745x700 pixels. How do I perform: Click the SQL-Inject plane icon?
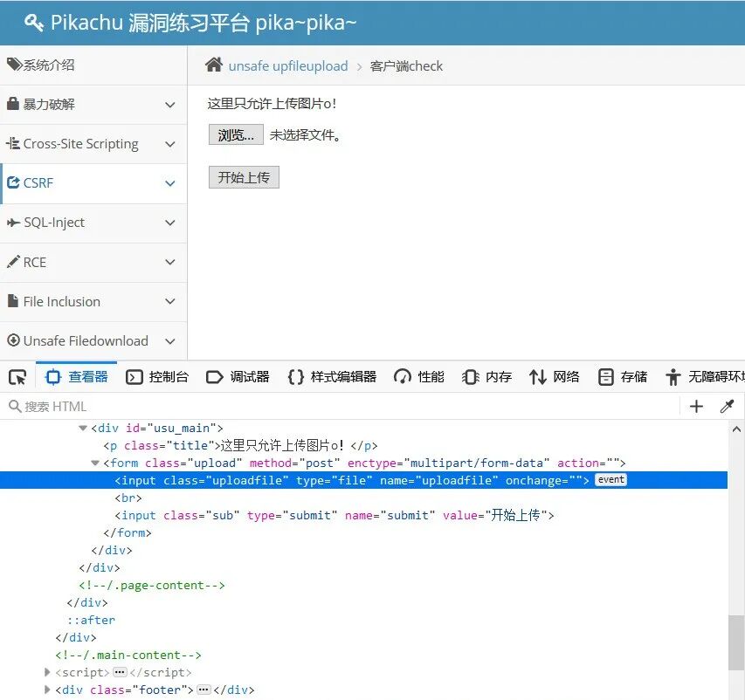tap(13, 223)
